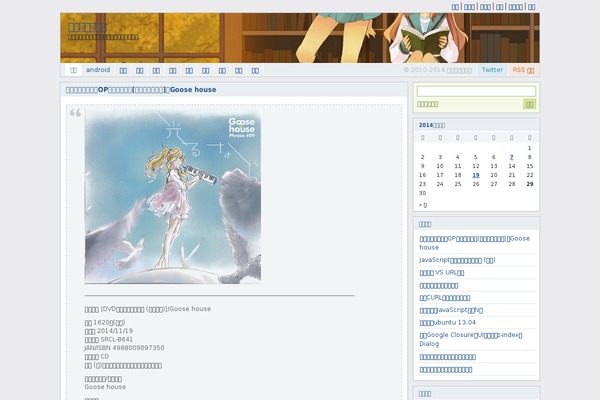Click the JAN/ISBN 4988009097350 text
Screen dimensions: 600x400
click(124, 348)
